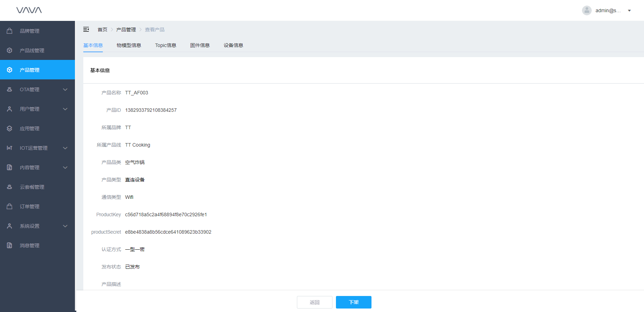Open the admin account dropdown arrow
Image resolution: width=644 pixels, height=312 pixels.
(629, 10)
